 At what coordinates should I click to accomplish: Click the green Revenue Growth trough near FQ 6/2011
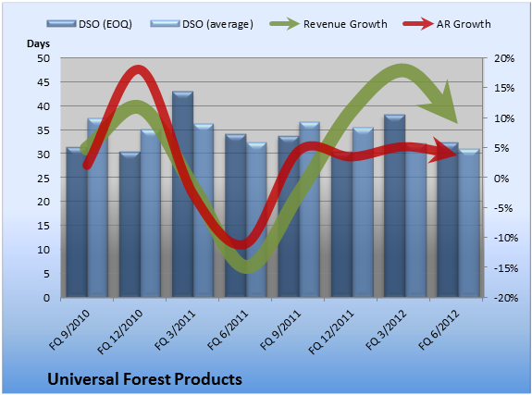point(247,266)
